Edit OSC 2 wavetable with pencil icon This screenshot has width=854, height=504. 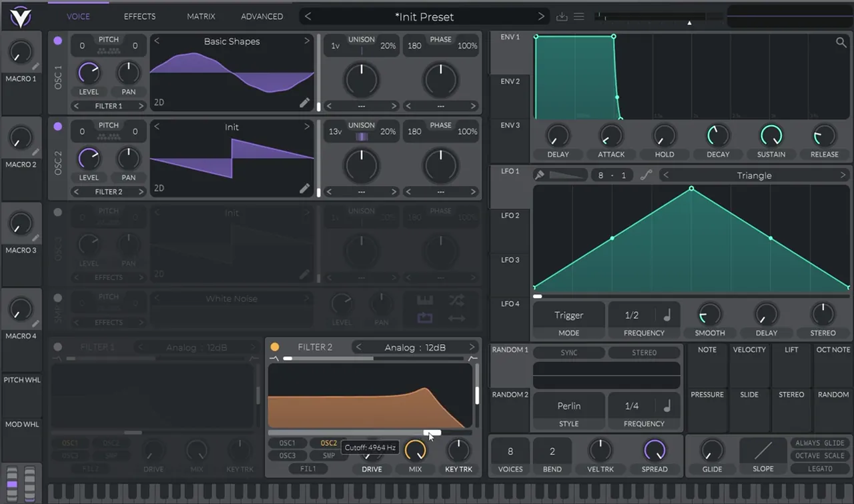(305, 189)
